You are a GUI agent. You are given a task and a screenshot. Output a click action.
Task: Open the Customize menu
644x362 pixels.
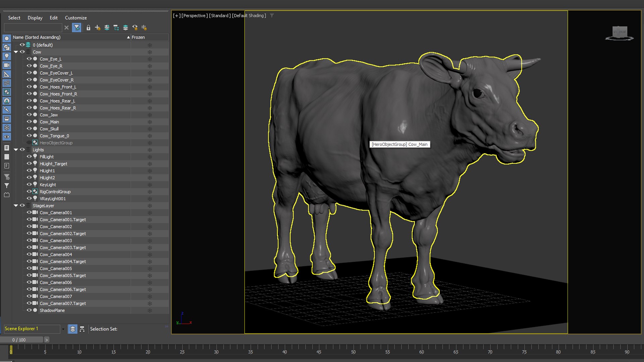tap(76, 18)
